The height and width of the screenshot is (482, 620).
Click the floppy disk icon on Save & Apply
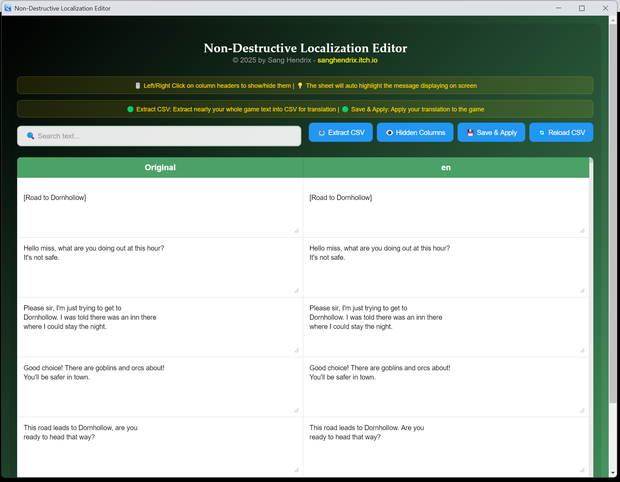tap(470, 133)
